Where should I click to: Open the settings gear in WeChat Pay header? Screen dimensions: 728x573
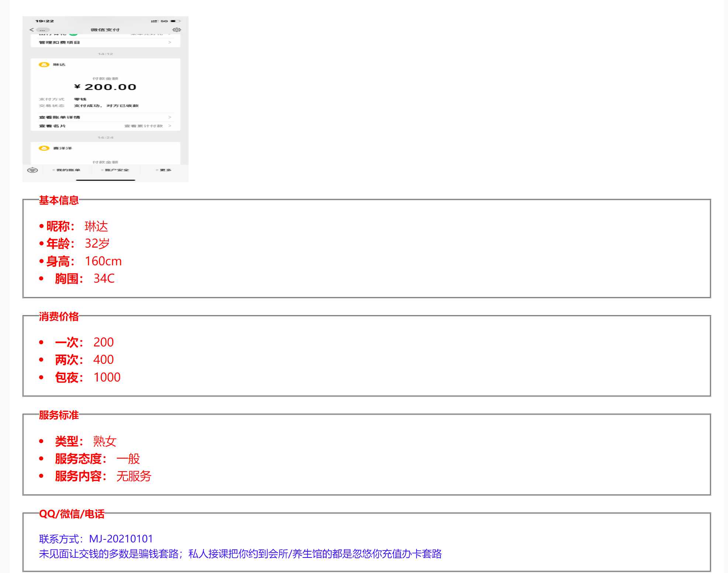click(x=176, y=30)
